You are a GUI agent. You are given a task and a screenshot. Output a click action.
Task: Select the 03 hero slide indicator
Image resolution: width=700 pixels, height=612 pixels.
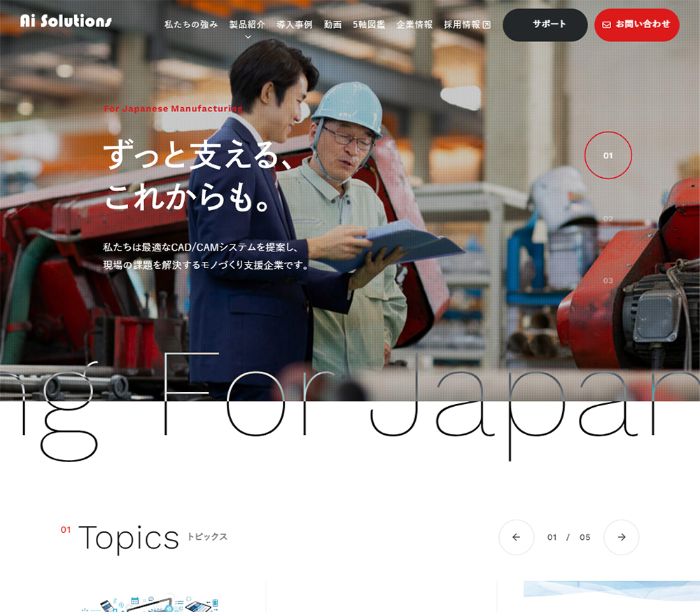coord(608,281)
